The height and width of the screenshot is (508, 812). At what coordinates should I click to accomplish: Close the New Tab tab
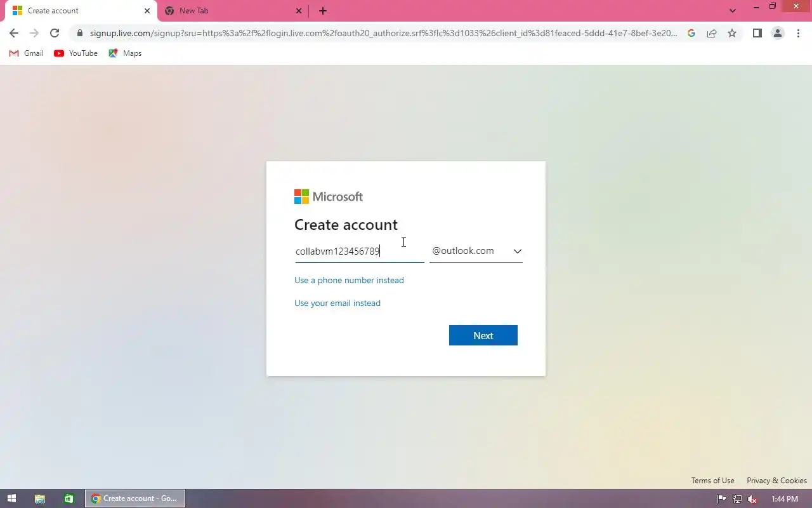(x=299, y=11)
